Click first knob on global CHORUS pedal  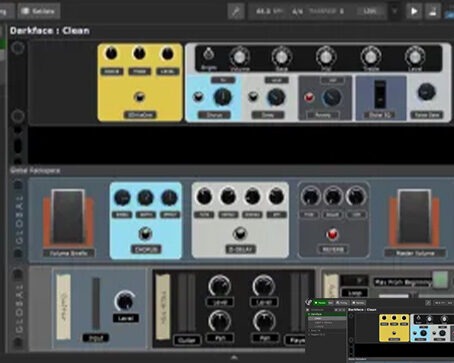point(122,197)
